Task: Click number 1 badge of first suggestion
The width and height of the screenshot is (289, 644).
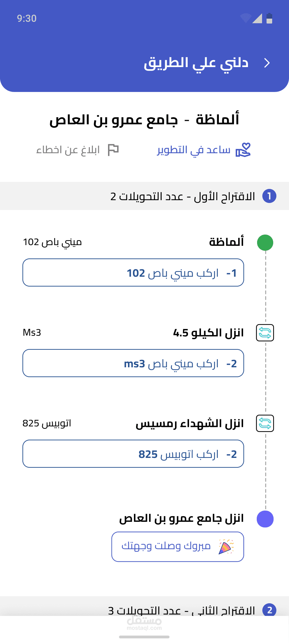Action: [269, 196]
